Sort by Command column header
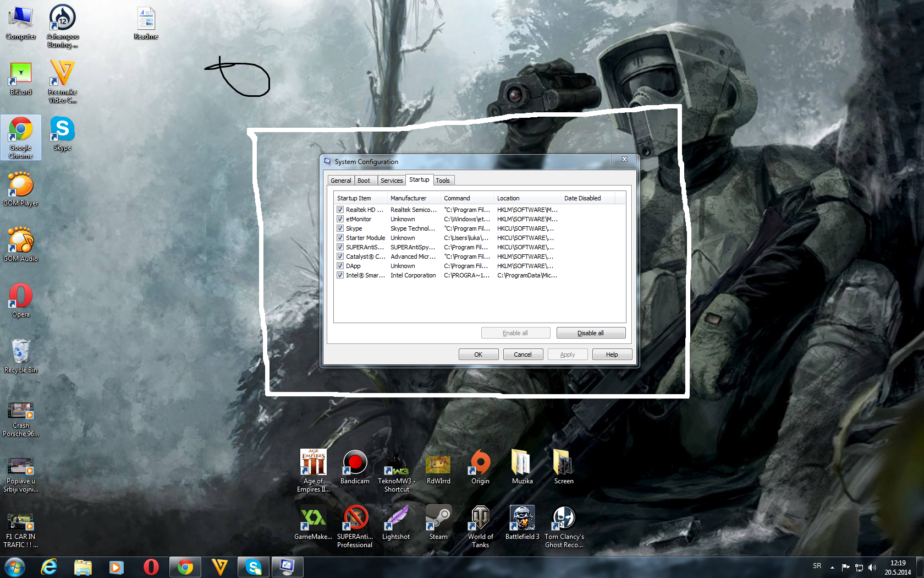 (x=467, y=198)
